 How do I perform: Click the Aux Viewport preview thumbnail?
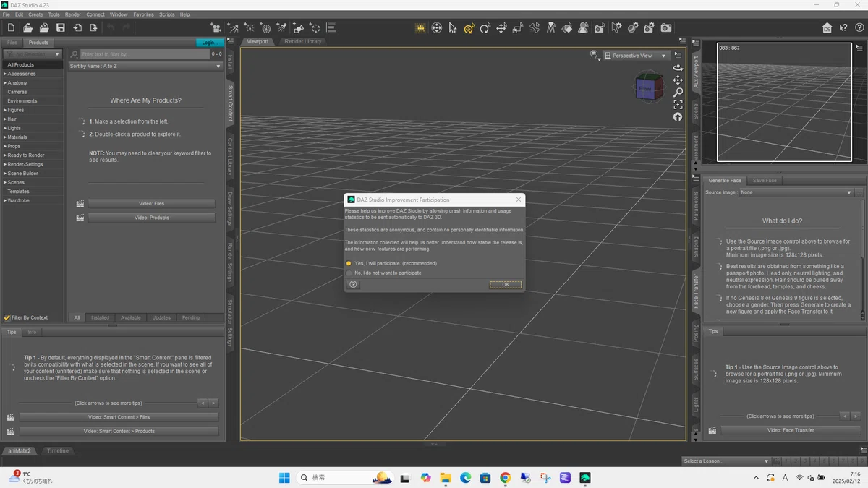(x=785, y=102)
